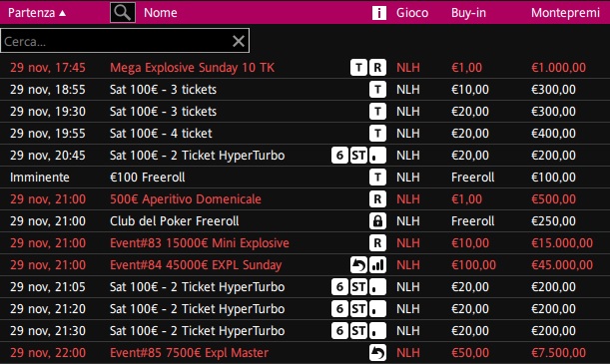Click the bar chart icon on Event#84 row
610x364 pixels.
point(377,265)
